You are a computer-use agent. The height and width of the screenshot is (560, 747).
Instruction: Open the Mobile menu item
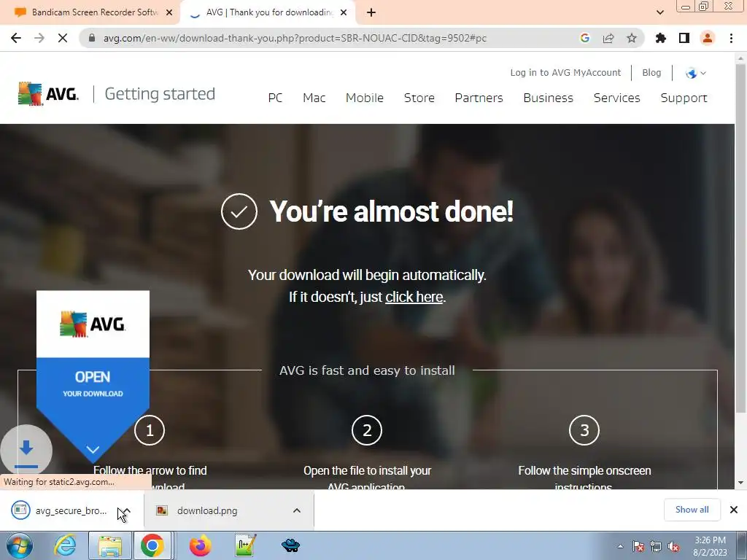point(365,98)
